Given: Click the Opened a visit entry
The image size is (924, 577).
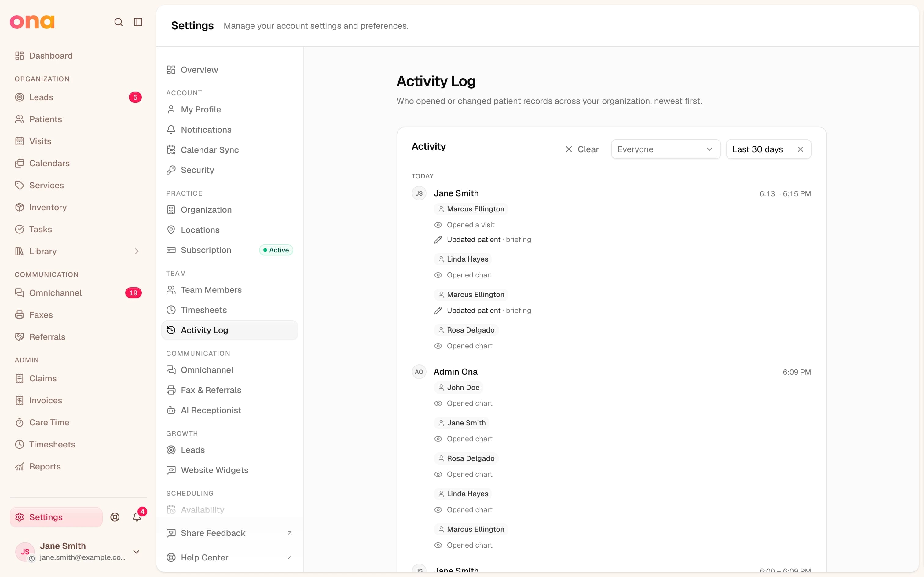Looking at the screenshot, I should (x=465, y=225).
